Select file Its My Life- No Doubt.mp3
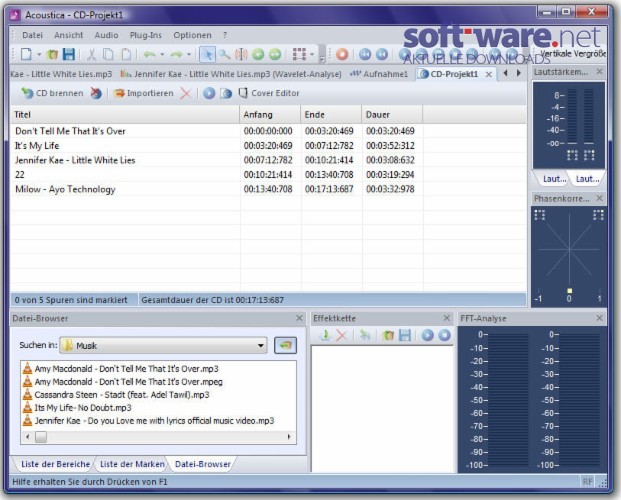This screenshot has height=500, width=621. 77,408
